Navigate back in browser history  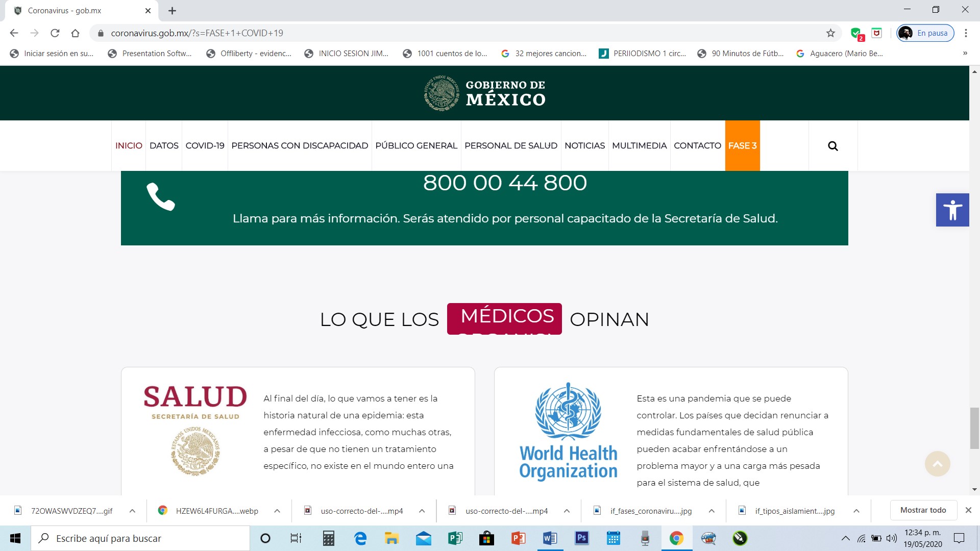click(x=14, y=33)
